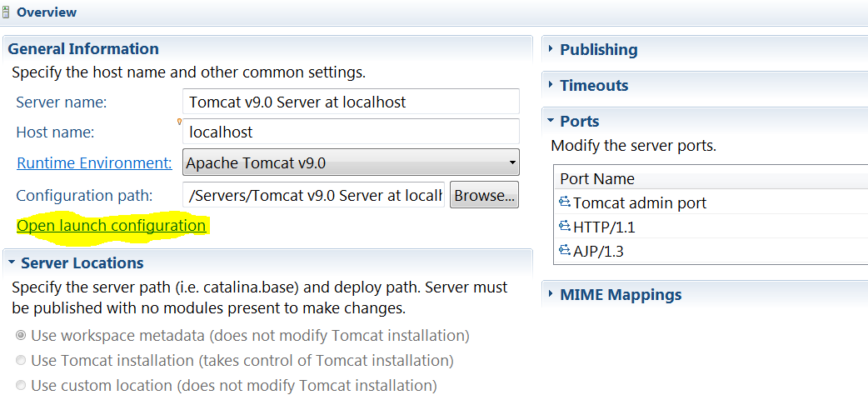Click the Runtime Environment link
The width and height of the screenshot is (868, 395).
(95, 162)
